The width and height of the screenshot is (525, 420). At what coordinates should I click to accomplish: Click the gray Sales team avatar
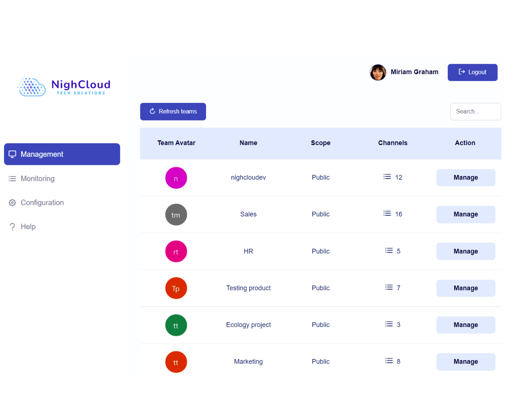pyautogui.click(x=176, y=215)
